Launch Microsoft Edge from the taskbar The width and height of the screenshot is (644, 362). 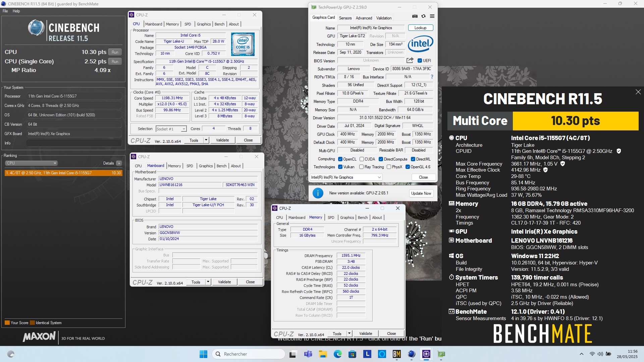click(337, 354)
